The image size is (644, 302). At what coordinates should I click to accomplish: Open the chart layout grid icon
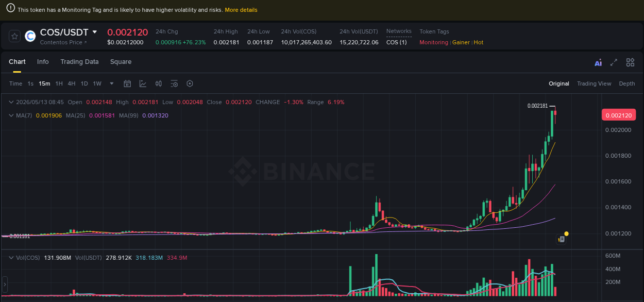[630, 62]
